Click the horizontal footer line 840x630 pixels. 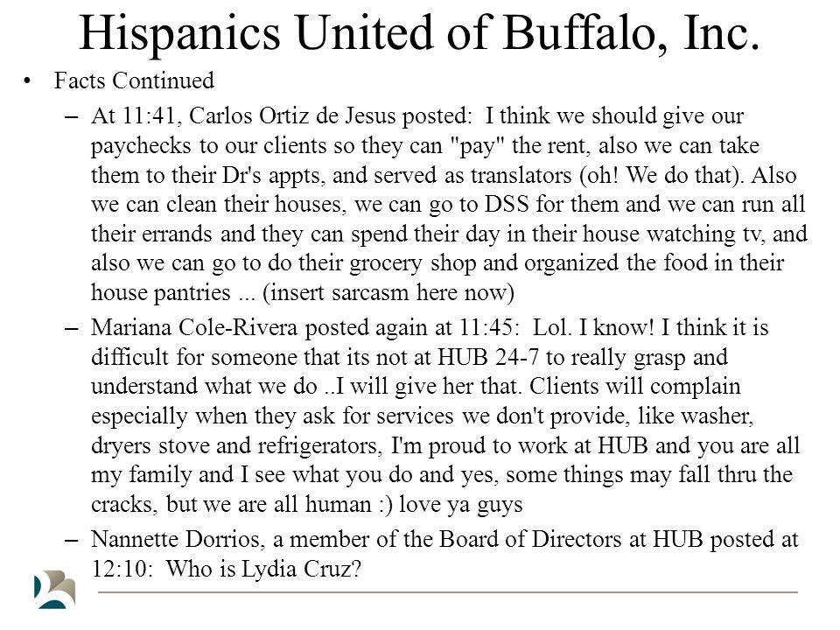(448, 592)
